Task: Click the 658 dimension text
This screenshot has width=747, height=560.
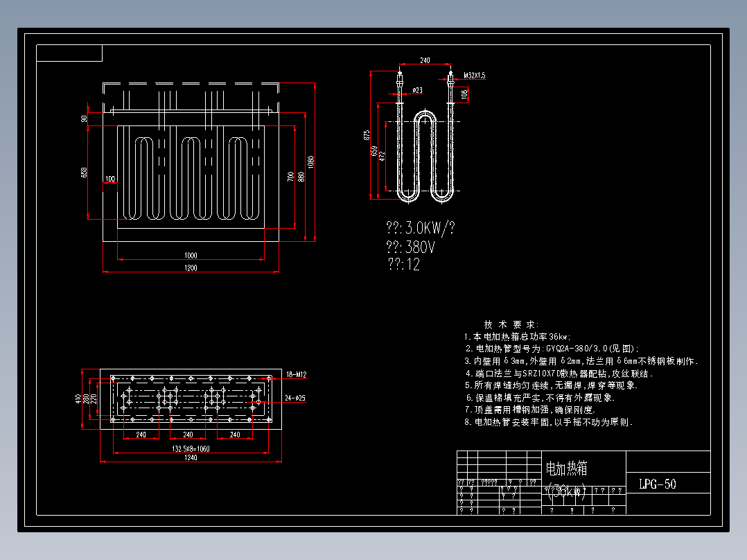Action: [x=84, y=172]
